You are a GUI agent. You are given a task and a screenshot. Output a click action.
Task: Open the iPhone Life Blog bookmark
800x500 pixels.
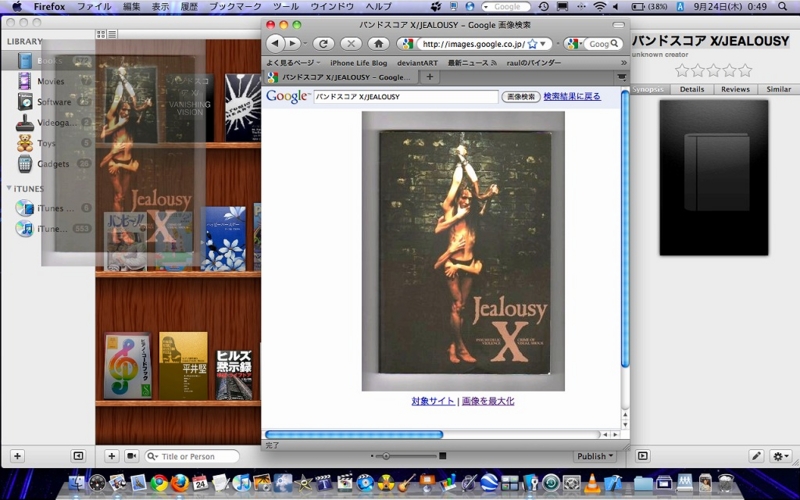click(359, 63)
